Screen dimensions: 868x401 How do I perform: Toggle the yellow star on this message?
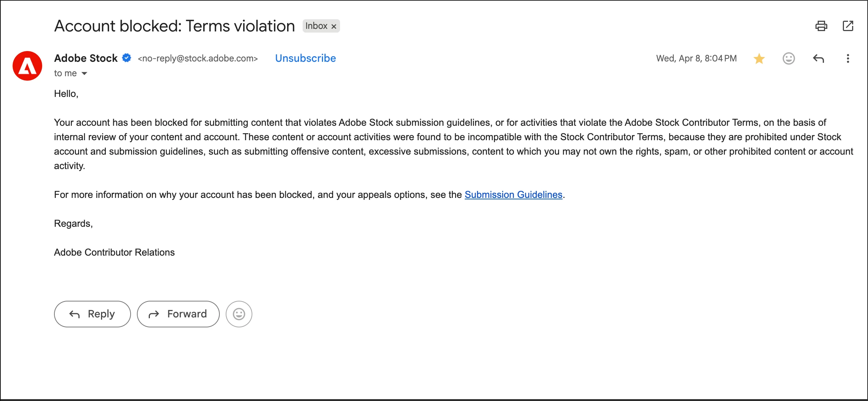759,58
